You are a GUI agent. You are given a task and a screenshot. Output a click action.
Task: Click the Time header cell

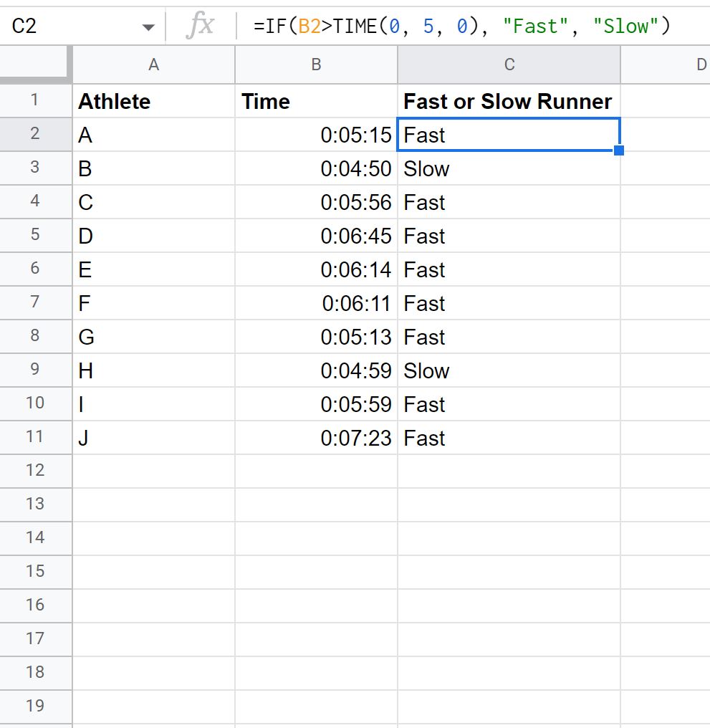click(x=316, y=101)
